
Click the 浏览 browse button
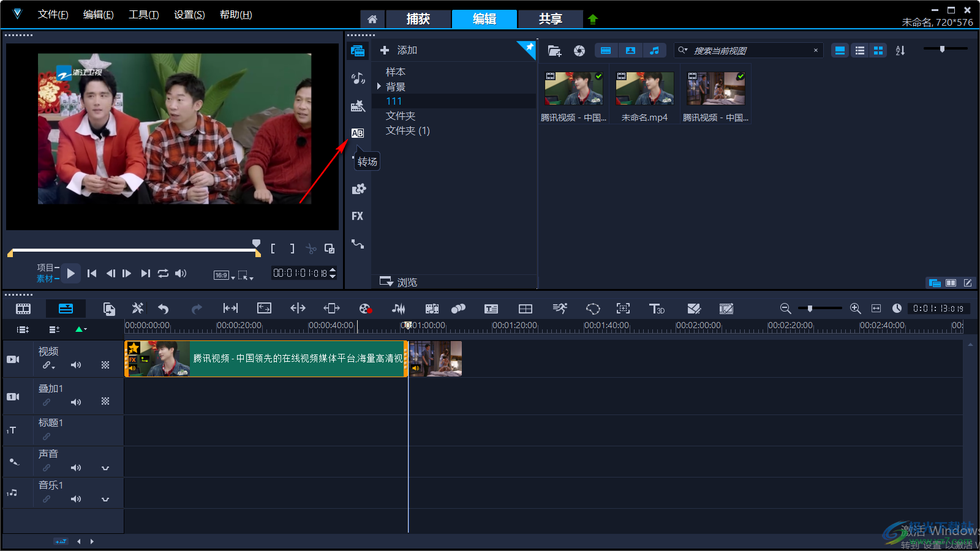point(399,282)
